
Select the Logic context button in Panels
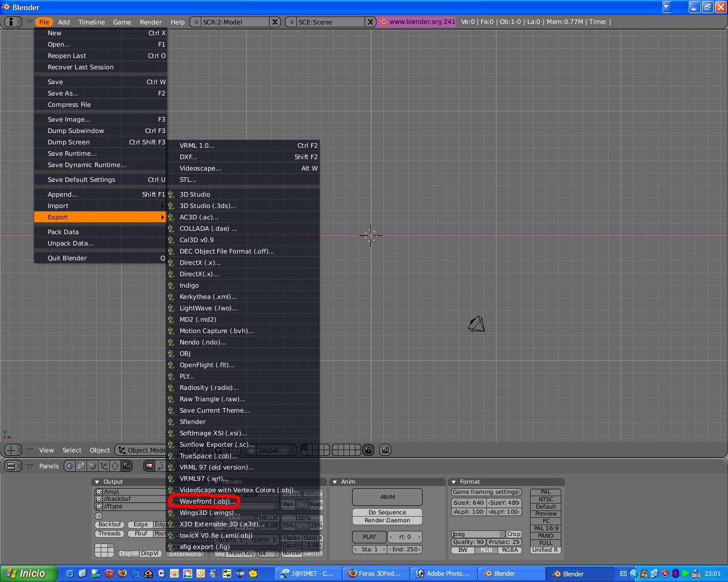(x=69, y=466)
